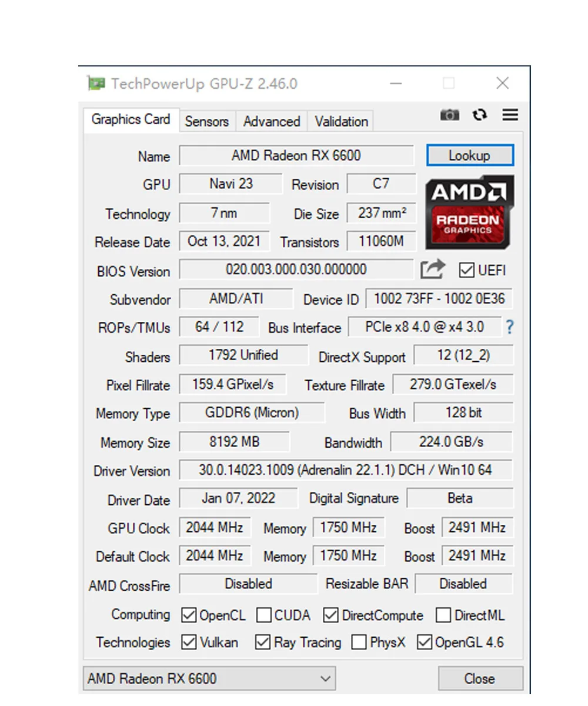
Task: Select the Resizable BAR value Disabled
Action: coord(463,584)
